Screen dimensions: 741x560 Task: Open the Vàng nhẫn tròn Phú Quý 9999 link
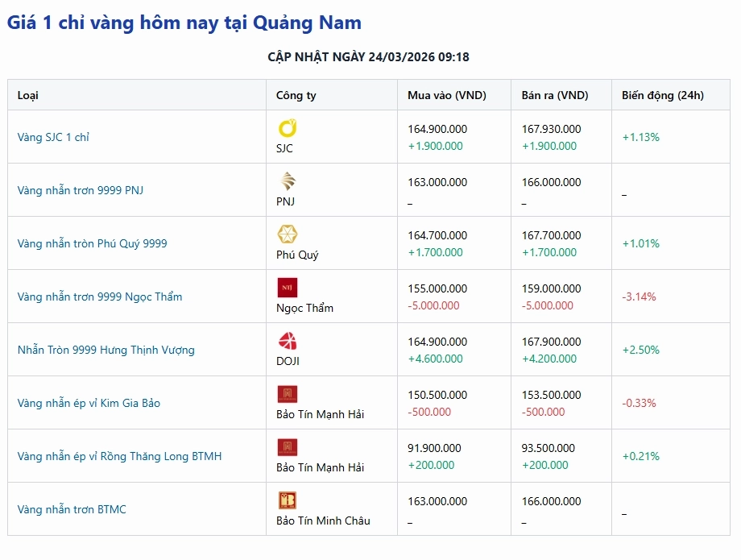(90, 243)
